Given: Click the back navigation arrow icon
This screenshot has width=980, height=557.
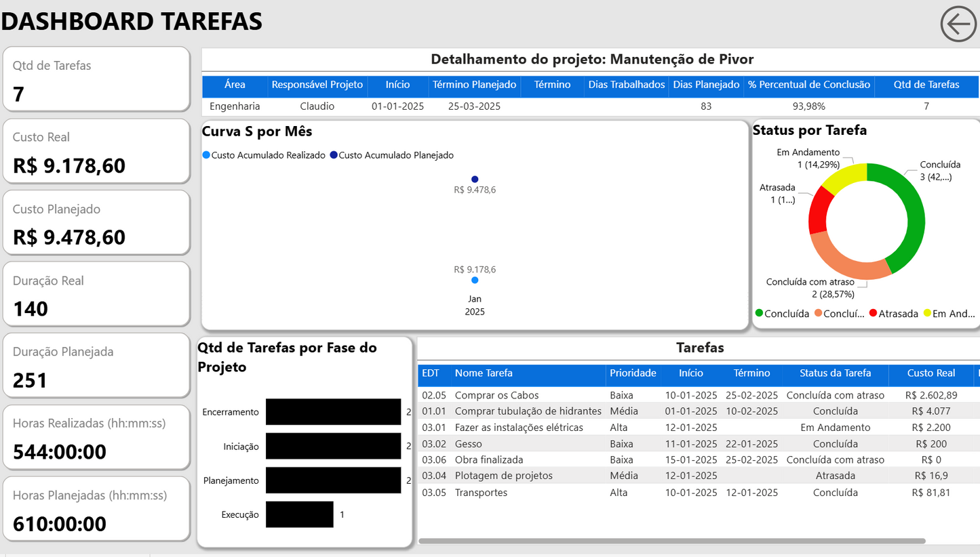Looking at the screenshot, I should (957, 24).
